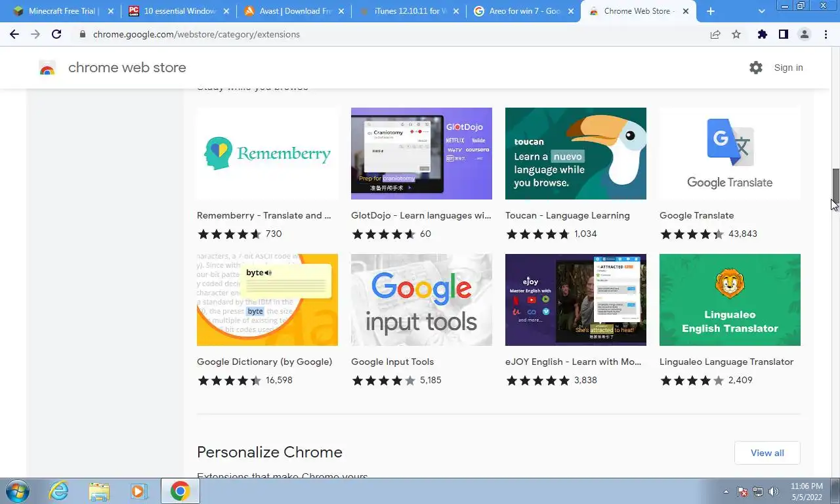Share this page using the share icon

(715, 34)
